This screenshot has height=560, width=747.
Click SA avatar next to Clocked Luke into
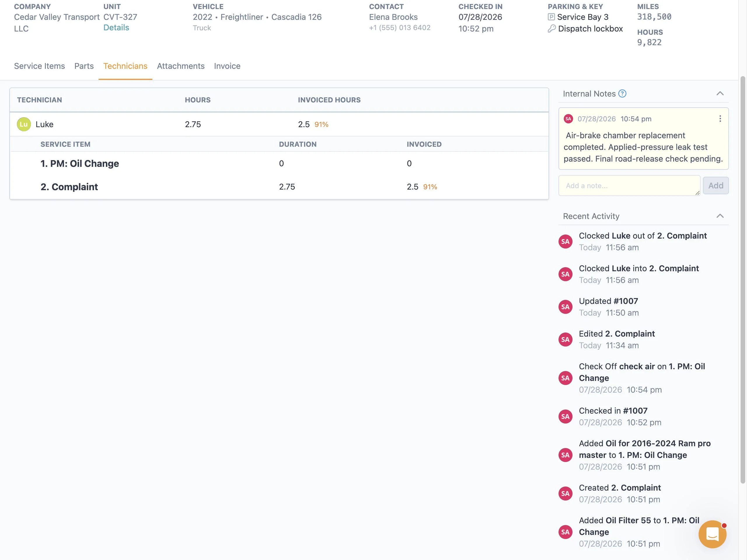pyautogui.click(x=565, y=274)
